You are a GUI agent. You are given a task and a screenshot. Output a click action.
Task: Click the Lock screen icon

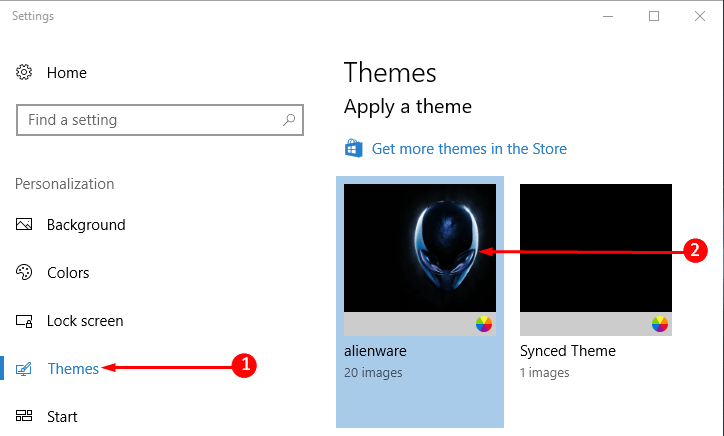(x=24, y=321)
